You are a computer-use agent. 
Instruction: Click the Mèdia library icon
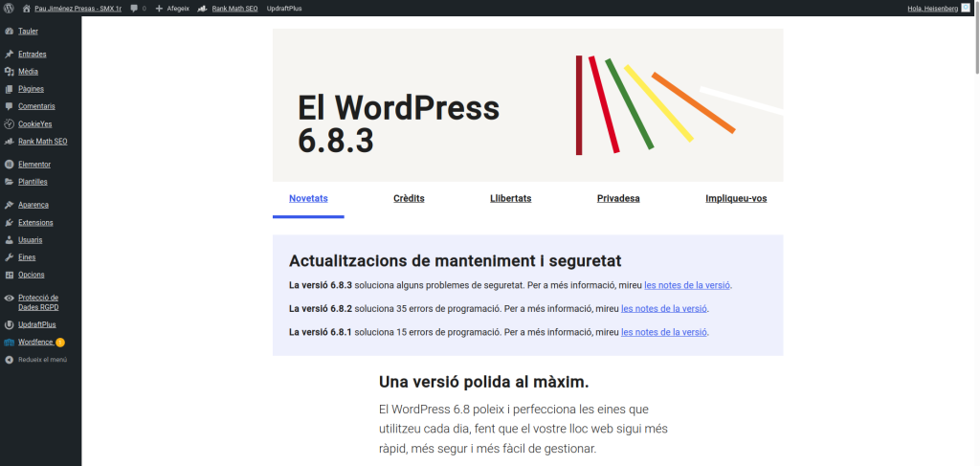(x=9, y=72)
